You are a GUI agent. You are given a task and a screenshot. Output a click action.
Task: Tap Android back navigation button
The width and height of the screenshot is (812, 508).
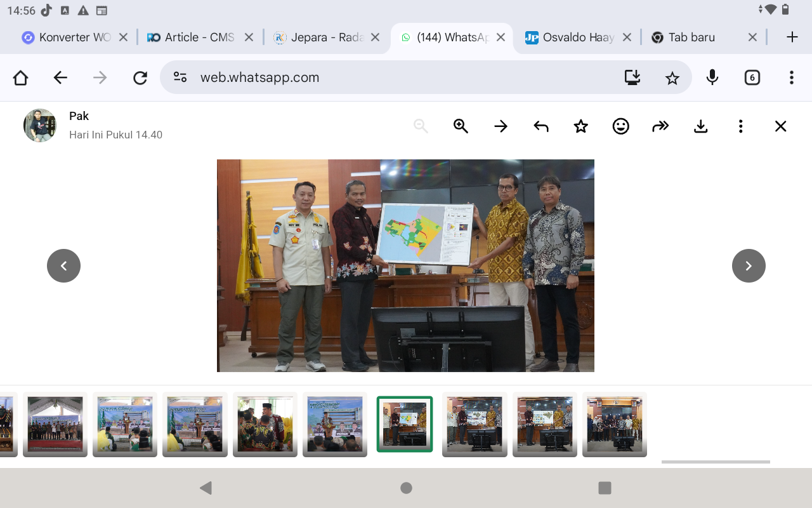(x=206, y=488)
